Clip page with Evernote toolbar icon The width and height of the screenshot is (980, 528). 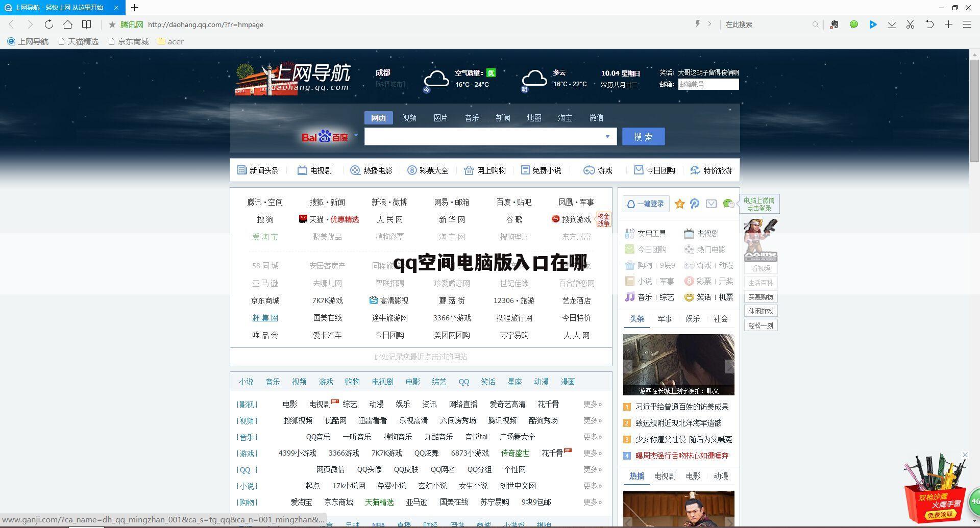(x=835, y=24)
